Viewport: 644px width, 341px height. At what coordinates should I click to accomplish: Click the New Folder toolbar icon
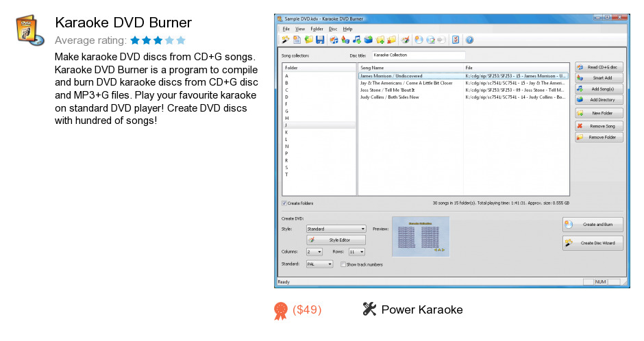point(380,40)
